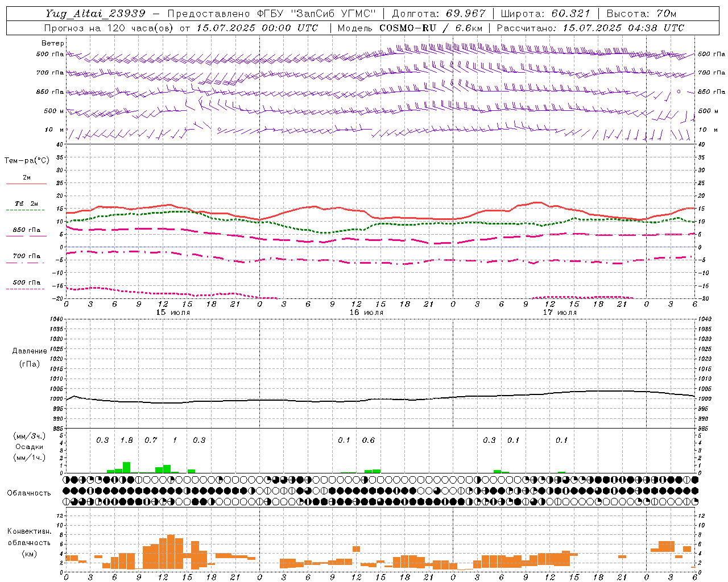Screen dimensions: 728x582
Task: Click the 'Осадки' precipitation panel label
Action: (x=29, y=447)
